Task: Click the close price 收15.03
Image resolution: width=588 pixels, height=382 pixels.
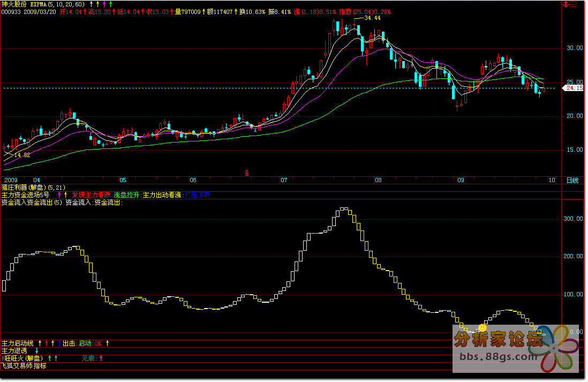Action: pyautogui.click(x=157, y=12)
